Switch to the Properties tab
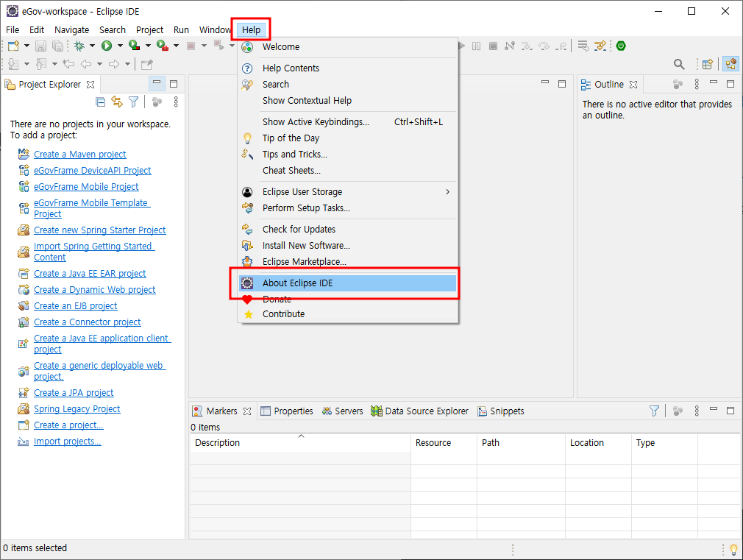The height and width of the screenshot is (560, 743). pyautogui.click(x=287, y=411)
